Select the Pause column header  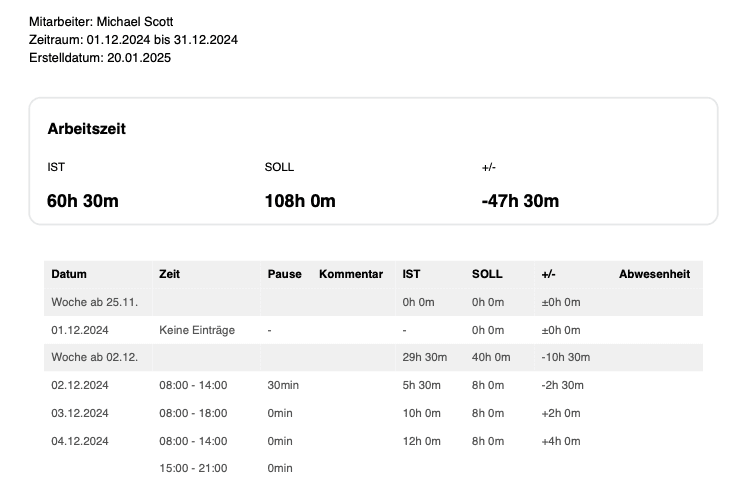point(285,274)
